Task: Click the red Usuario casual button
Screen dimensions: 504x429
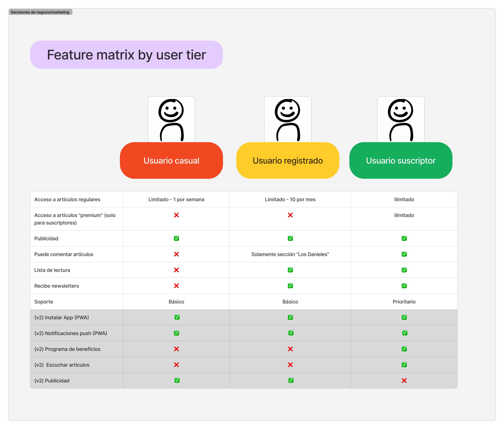Action: [171, 160]
